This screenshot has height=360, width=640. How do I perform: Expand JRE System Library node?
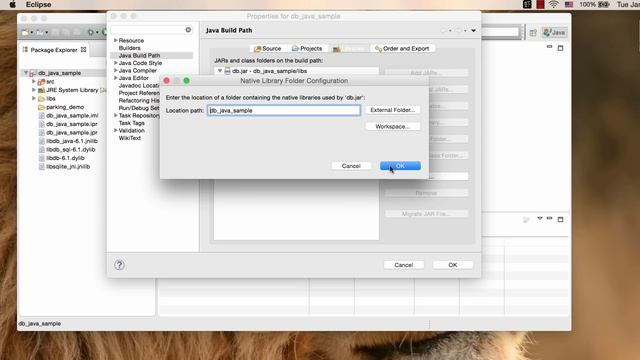pyautogui.click(x=33, y=90)
